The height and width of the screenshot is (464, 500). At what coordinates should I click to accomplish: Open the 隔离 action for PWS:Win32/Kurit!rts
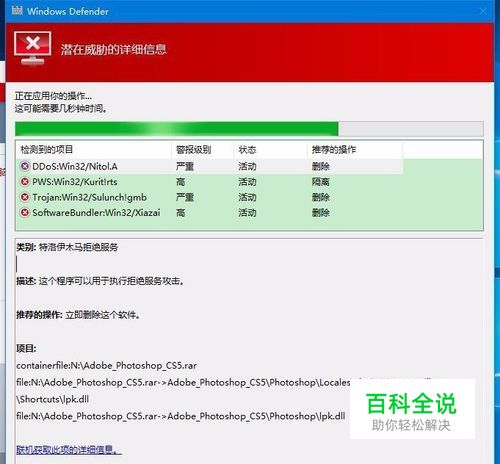click(321, 182)
